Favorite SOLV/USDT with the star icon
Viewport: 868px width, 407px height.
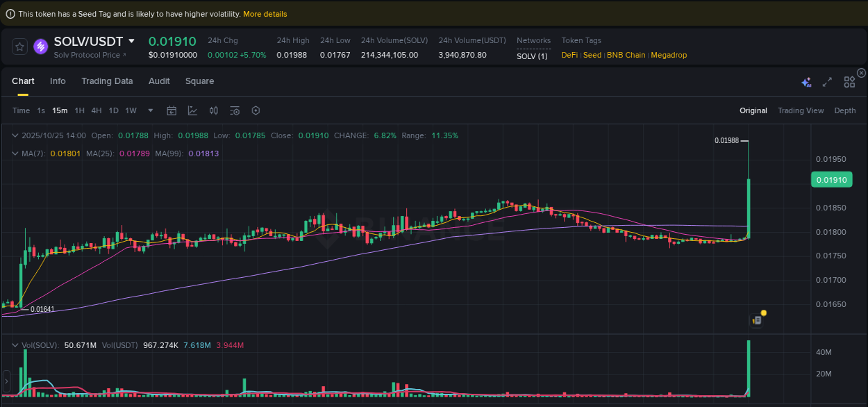coord(19,46)
